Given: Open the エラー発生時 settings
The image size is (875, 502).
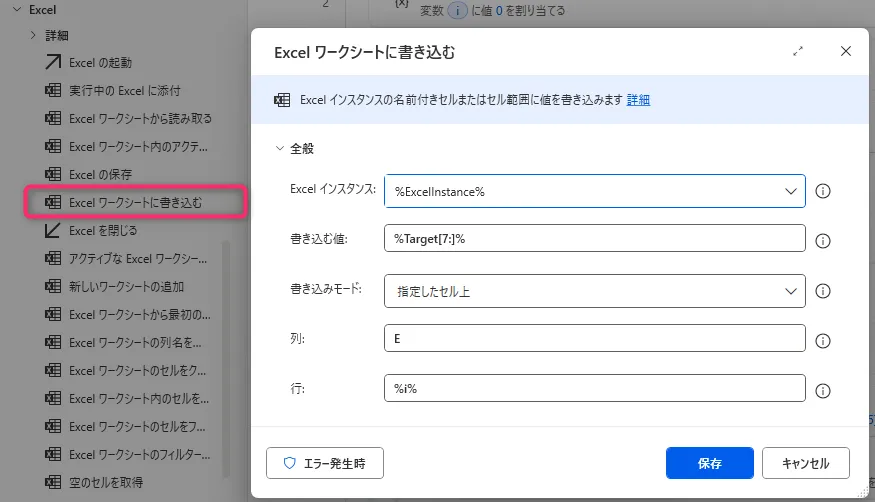Looking at the screenshot, I should [325, 463].
